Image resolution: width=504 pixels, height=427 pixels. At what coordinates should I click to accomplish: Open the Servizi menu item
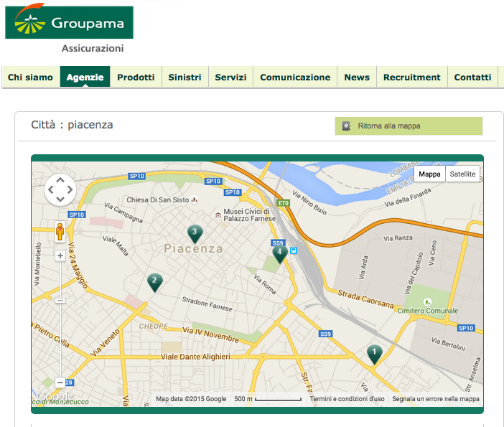point(230,77)
